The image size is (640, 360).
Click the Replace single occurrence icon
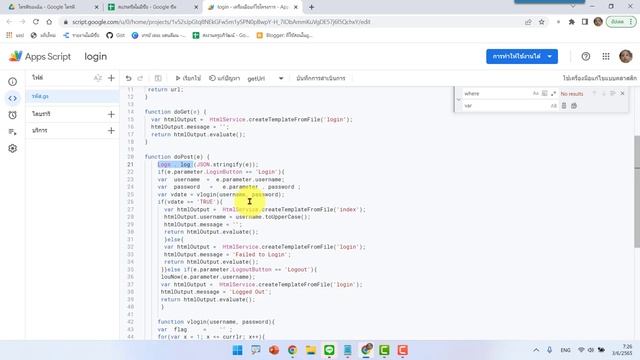[x=564, y=106]
